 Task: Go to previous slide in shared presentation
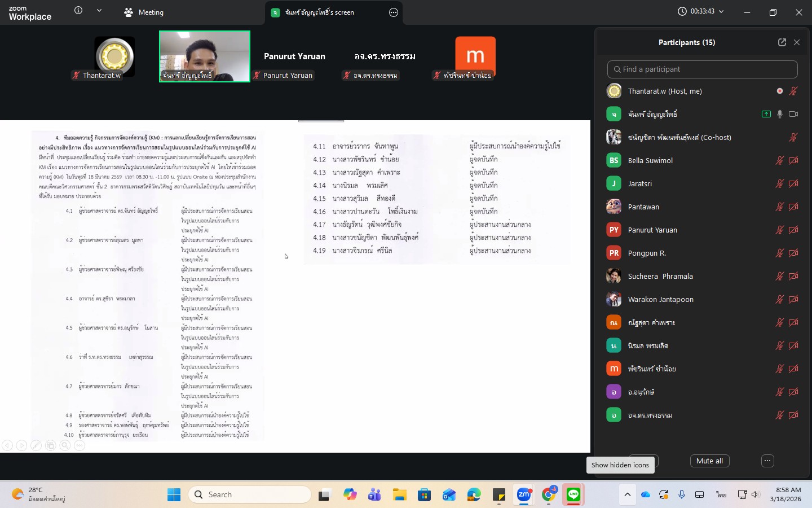coord(7,445)
